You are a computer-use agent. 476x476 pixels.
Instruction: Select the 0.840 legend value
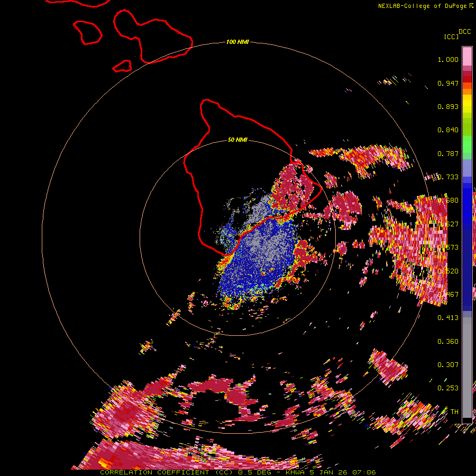tap(448, 130)
